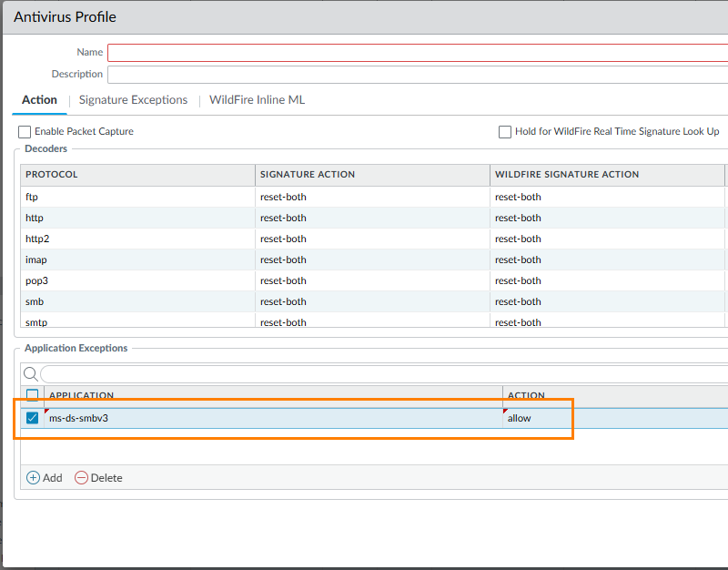728x570 pixels.
Task: Toggle the select-all applications header checkbox
Action: point(33,395)
